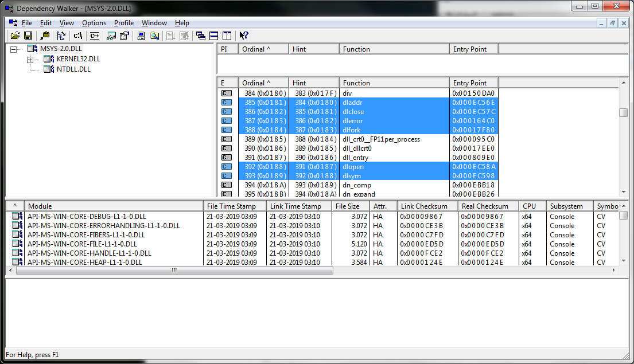Toggle the Full Paths c:\ toolbar icon
Screen dimensions: 634x364
(77, 36)
